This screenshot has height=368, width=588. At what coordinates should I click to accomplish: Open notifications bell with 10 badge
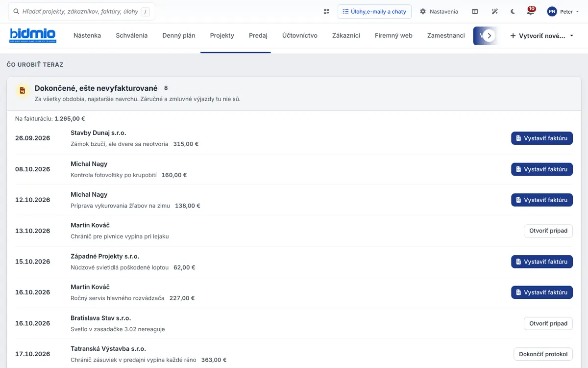(531, 11)
